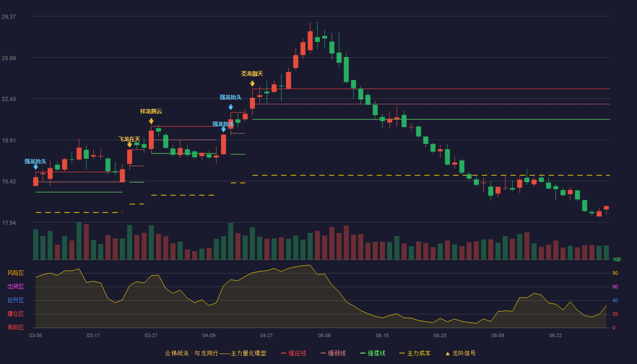Click the 25.89 price axis label
The image size is (637, 364).
click(9, 58)
